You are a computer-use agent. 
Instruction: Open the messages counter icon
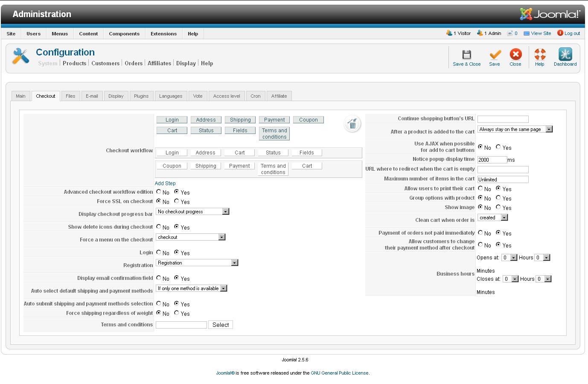(509, 33)
